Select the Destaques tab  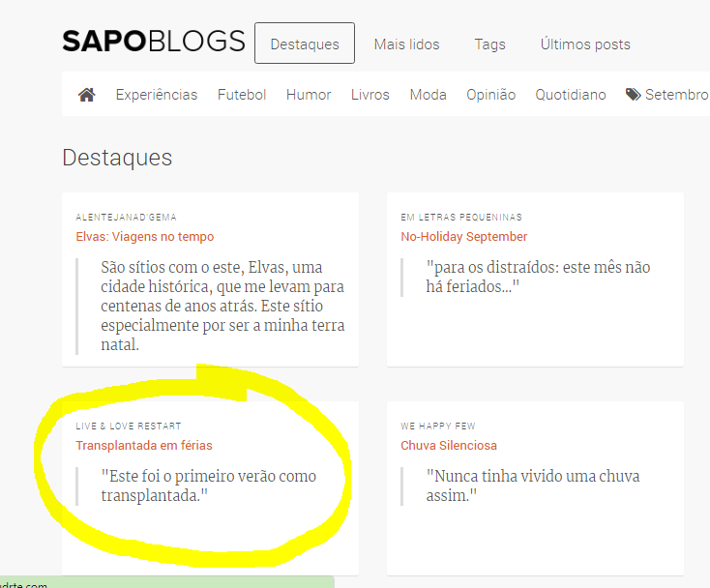tap(305, 44)
